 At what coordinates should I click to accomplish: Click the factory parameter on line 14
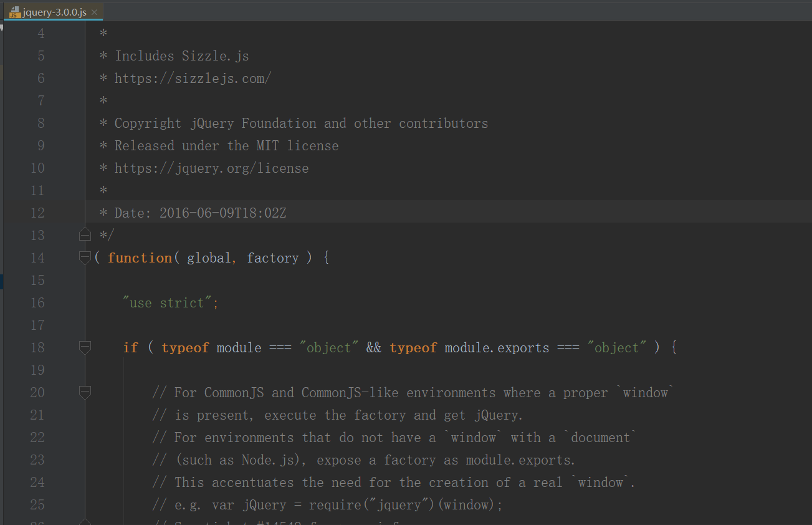272,258
